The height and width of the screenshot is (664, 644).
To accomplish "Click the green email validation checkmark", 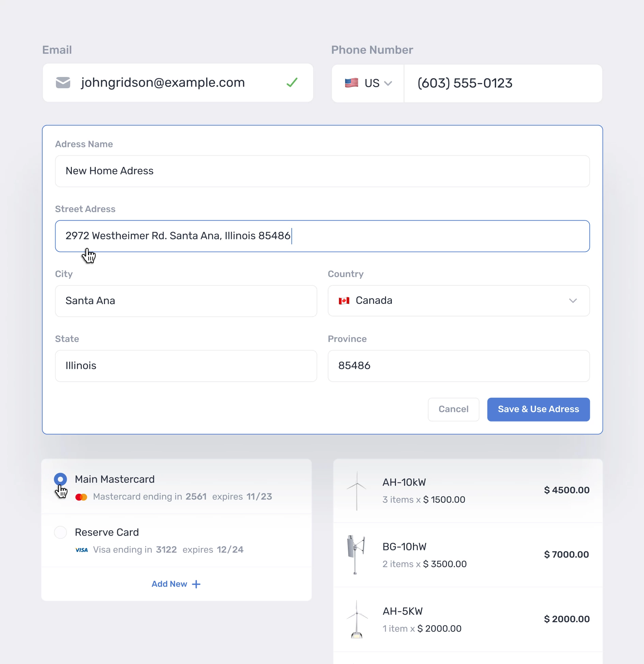I will click(292, 82).
